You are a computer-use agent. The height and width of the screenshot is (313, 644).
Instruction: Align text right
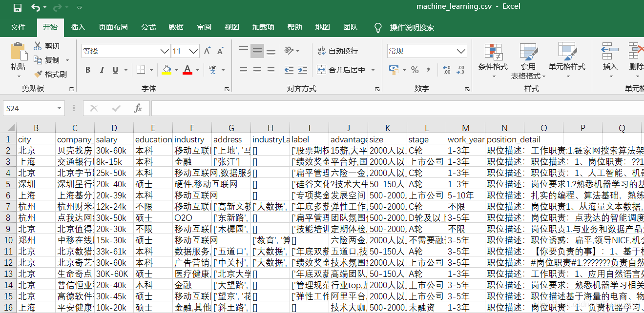pos(271,70)
